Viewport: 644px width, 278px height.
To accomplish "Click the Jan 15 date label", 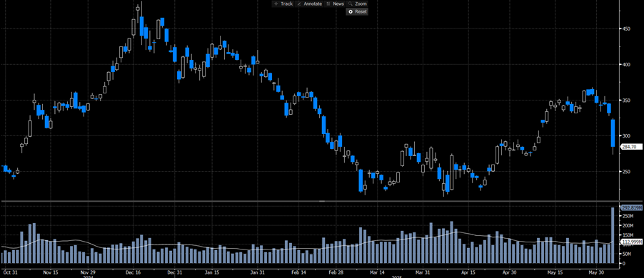I will click(x=212, y=272).
